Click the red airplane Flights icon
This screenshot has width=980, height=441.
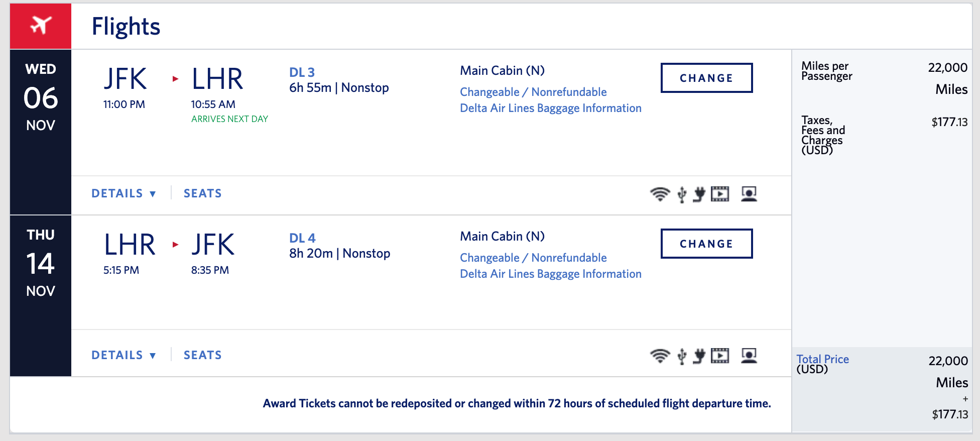(41, 26)
